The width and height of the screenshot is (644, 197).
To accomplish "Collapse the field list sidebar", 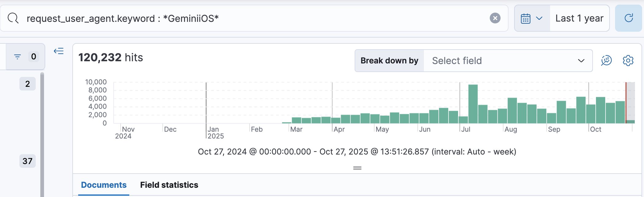I will 58,51.
